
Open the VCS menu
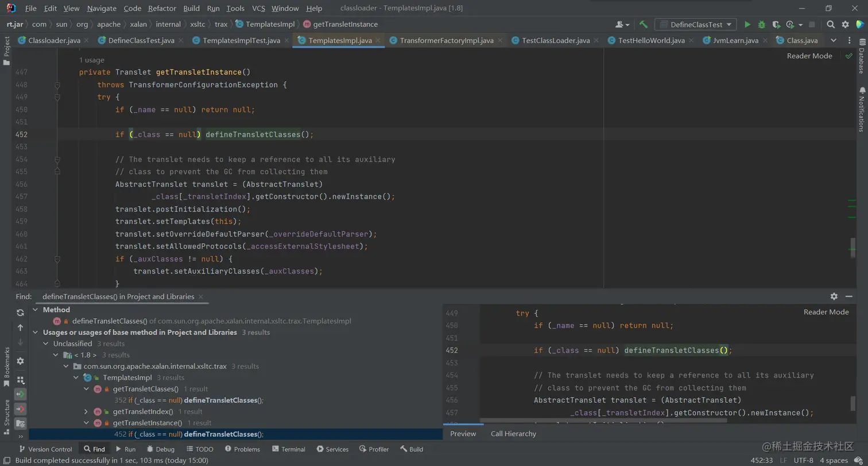pyautogui.click(x=259, y=9)
